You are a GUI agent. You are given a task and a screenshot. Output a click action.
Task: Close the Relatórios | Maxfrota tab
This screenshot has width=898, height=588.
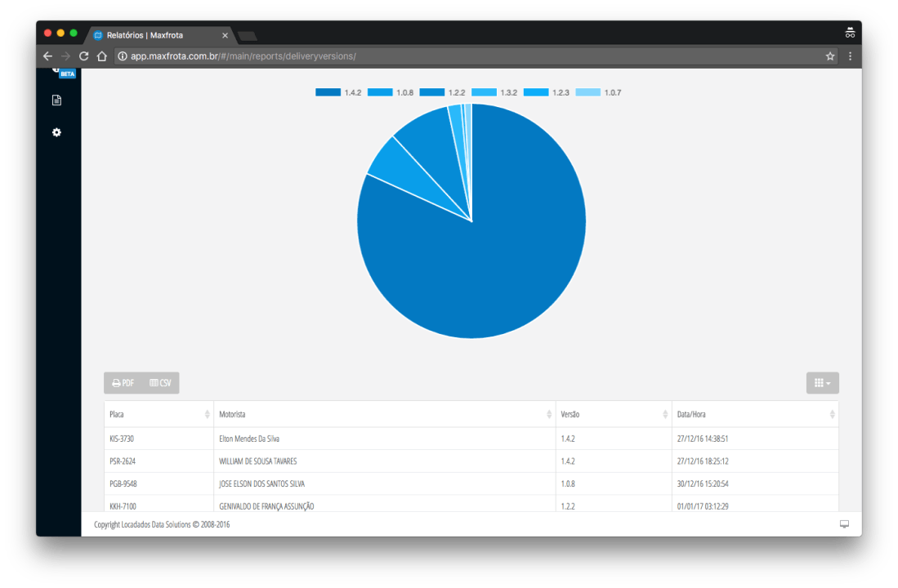(x=225, y=35)
